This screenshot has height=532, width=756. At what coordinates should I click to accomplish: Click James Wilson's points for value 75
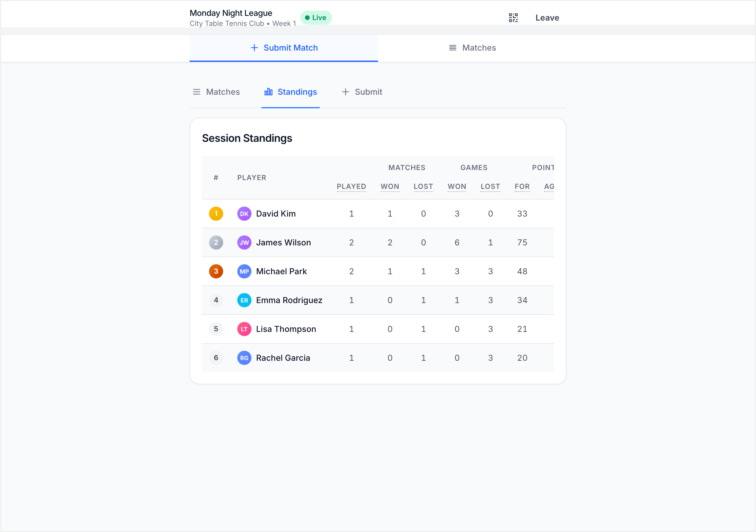tap(522, 243)
